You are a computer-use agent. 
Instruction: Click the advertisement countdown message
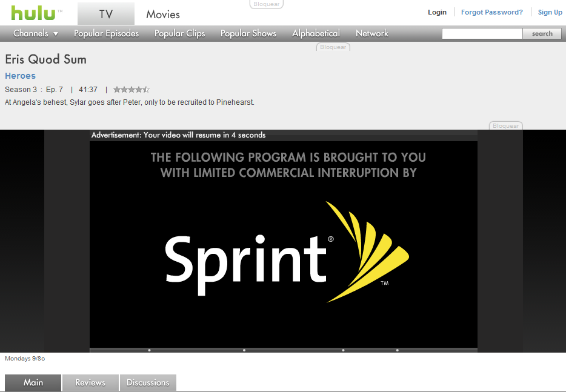(x=178, y=135)
